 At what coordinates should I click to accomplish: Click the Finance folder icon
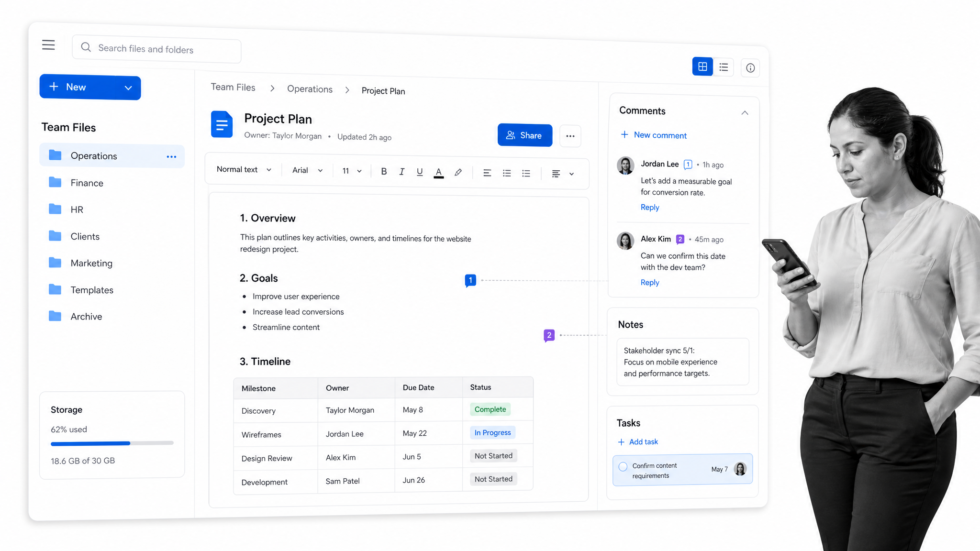pyautogui.click(x=55, y=182)
